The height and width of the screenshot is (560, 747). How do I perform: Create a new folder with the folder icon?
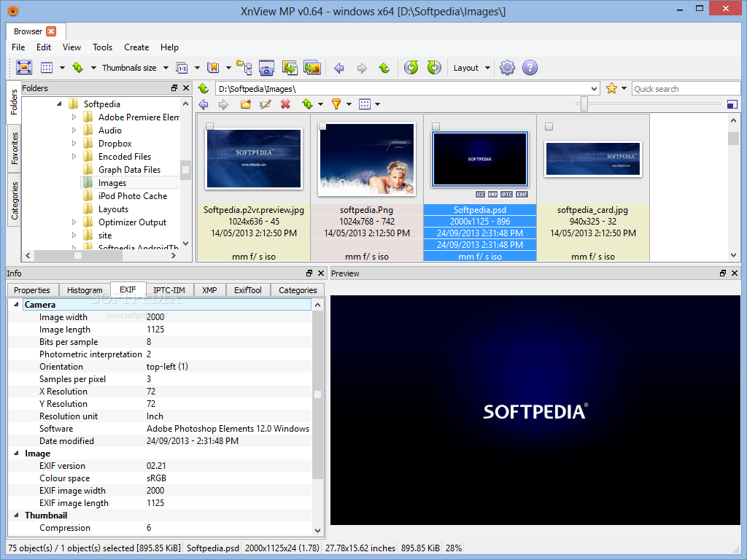[245, 104]
